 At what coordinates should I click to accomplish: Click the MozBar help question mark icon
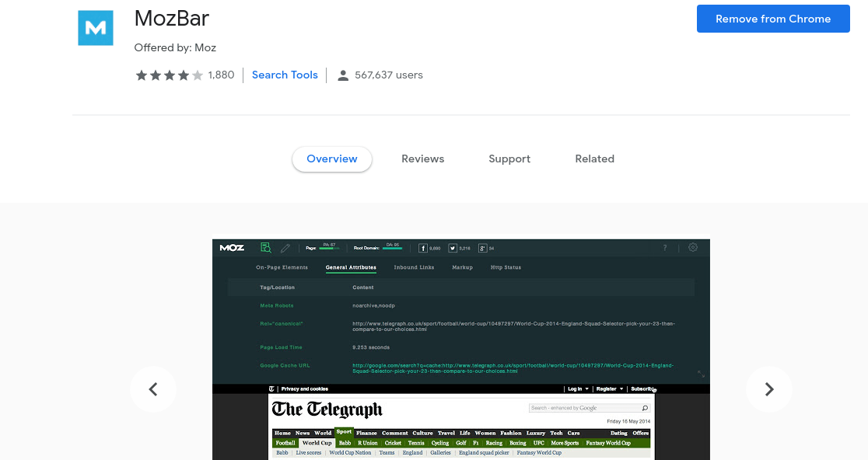(665, 248)
